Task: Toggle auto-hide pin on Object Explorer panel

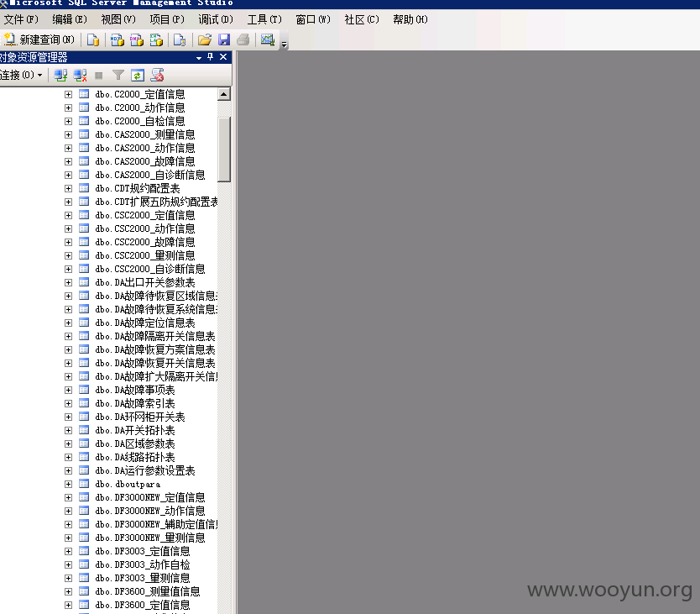Action: point(211,57)
